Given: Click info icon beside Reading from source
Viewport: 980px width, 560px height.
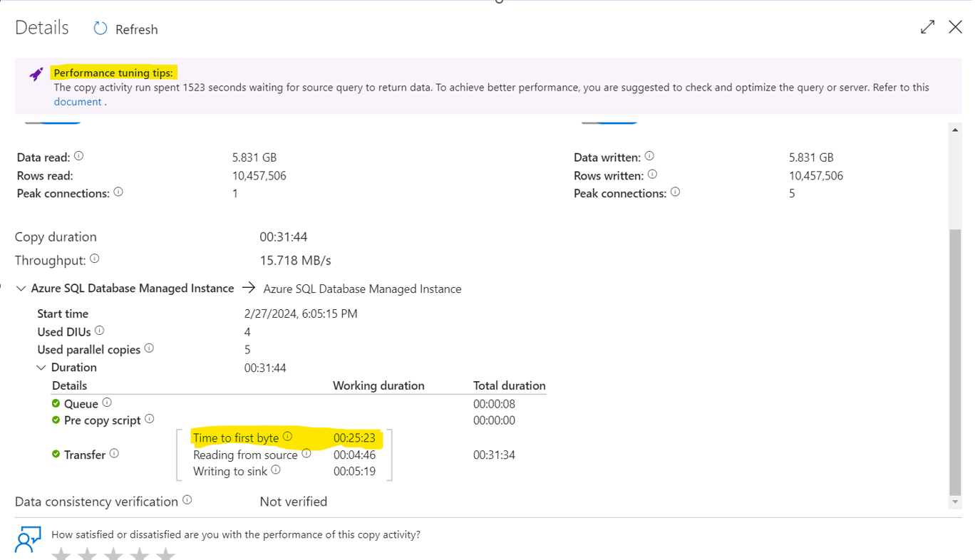Looking at the screenshot, I should point(306,453).
